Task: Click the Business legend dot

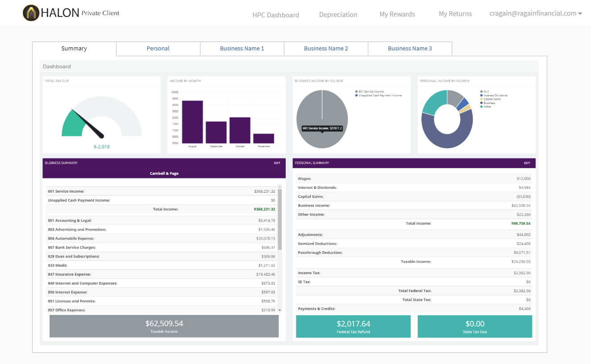Action: (481, 103)
